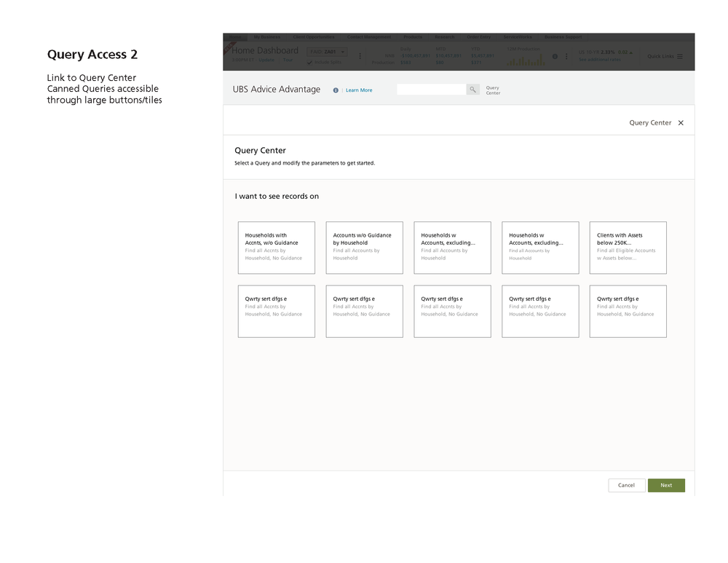Click the Tour link under Home Dashboard

tap(288, 60)
